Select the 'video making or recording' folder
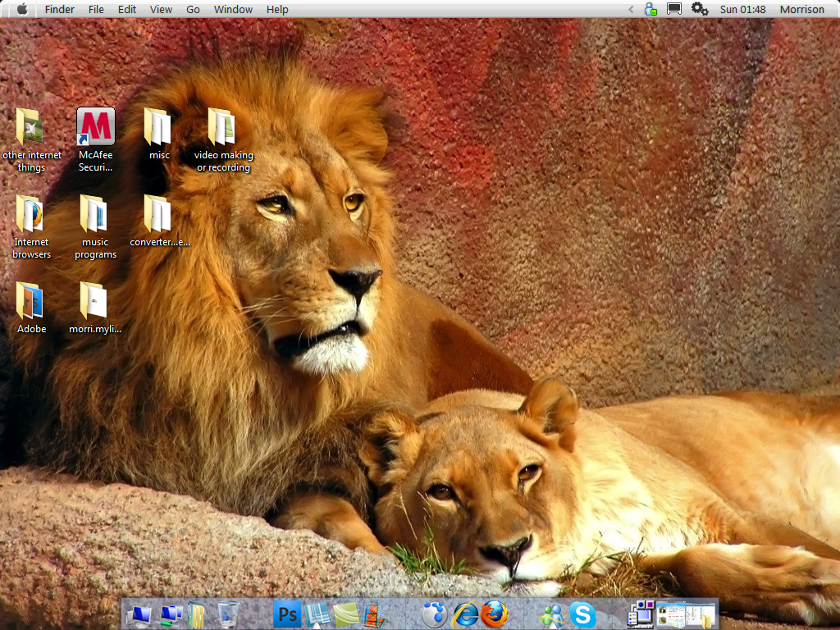 click(x=222, y=127)
